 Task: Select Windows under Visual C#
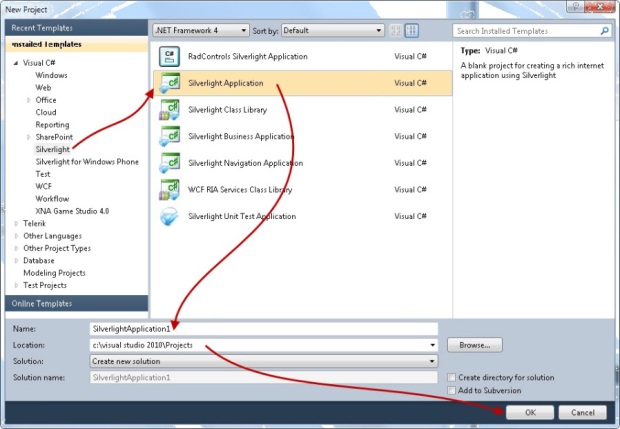click(51, 75)
